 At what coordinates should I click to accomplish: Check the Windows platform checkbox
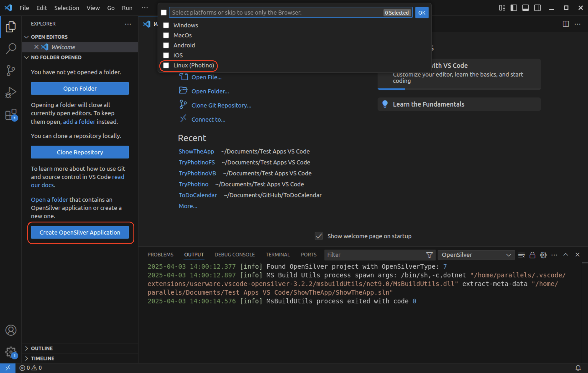click(166, 25)
